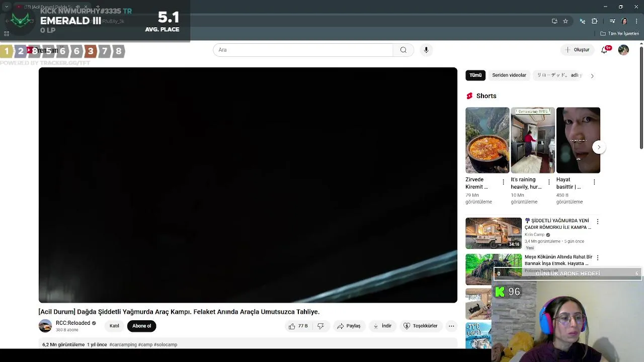Dislike the video with thumbs-down

point(320,326)
